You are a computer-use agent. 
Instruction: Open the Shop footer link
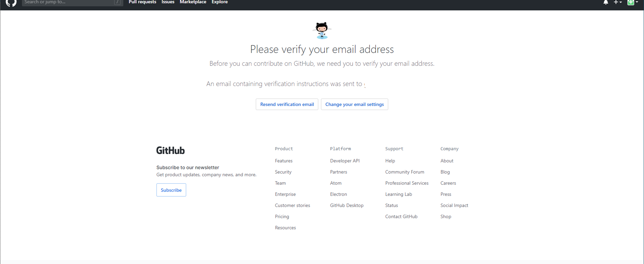[x=446, y=217]
